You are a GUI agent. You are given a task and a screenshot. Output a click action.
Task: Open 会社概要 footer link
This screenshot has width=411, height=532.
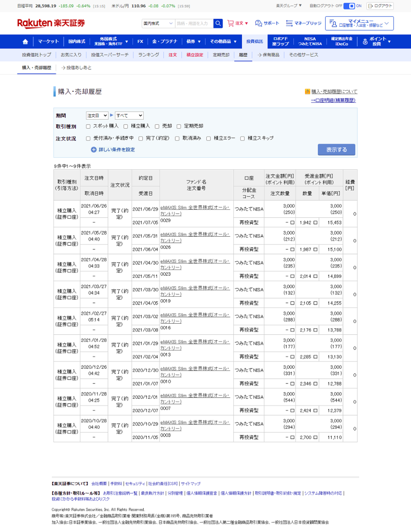tap(99, 484)
